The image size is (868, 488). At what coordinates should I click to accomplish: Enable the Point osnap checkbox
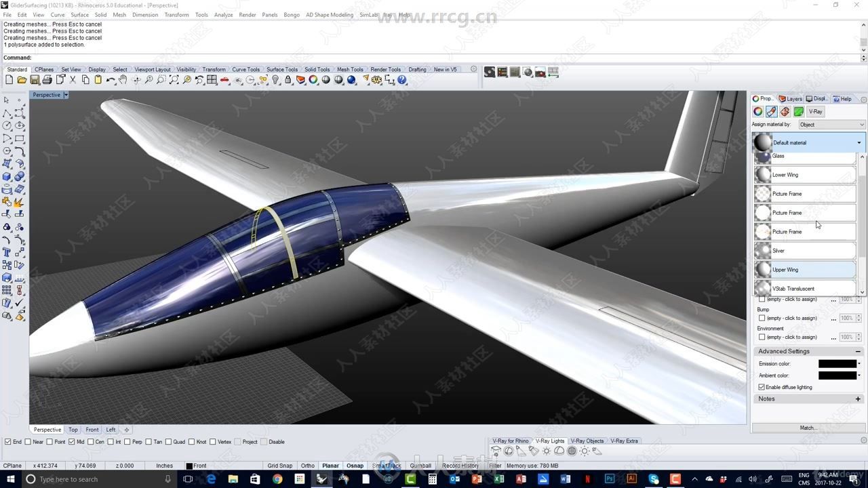click(x=50, y=442)
